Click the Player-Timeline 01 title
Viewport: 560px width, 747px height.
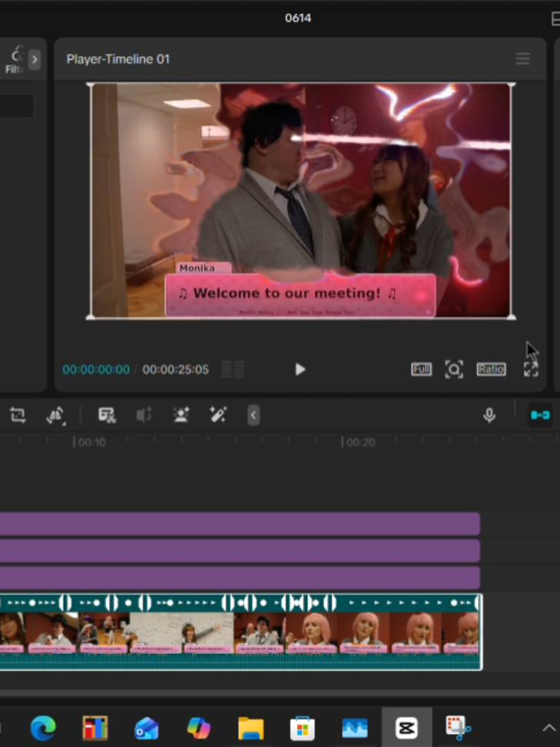[x=118, y=59]
